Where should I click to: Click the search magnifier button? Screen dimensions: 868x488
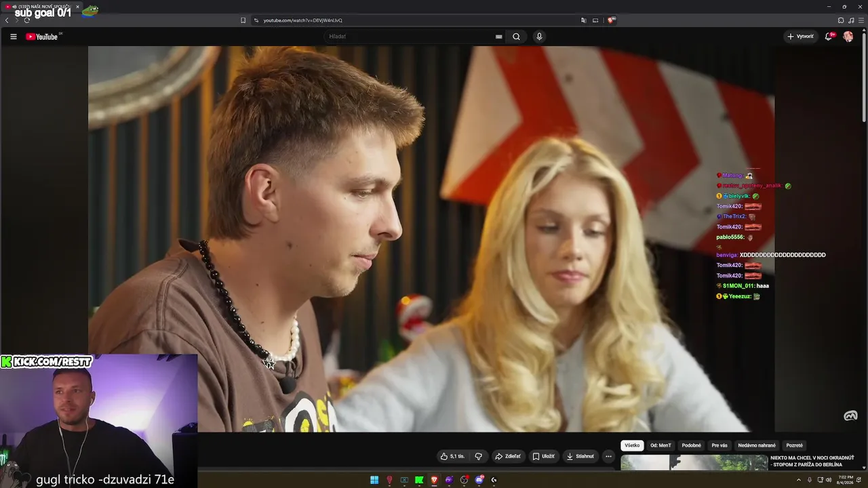(x=516, y=37)
